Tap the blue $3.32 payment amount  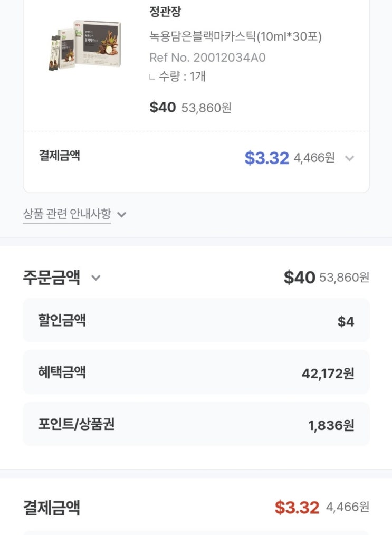pos(266,158)
